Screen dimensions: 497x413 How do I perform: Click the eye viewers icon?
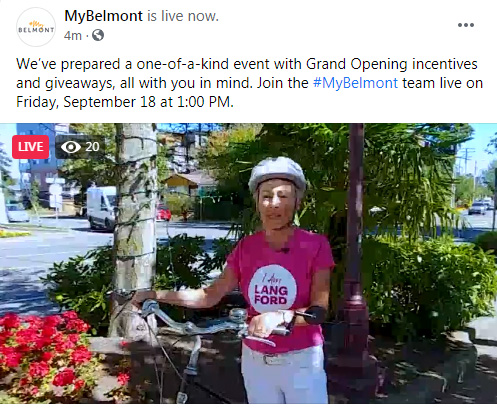point(71,147)
